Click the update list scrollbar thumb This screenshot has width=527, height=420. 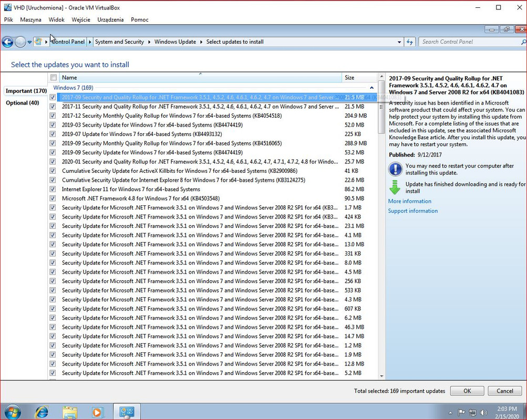coord(381,107)
